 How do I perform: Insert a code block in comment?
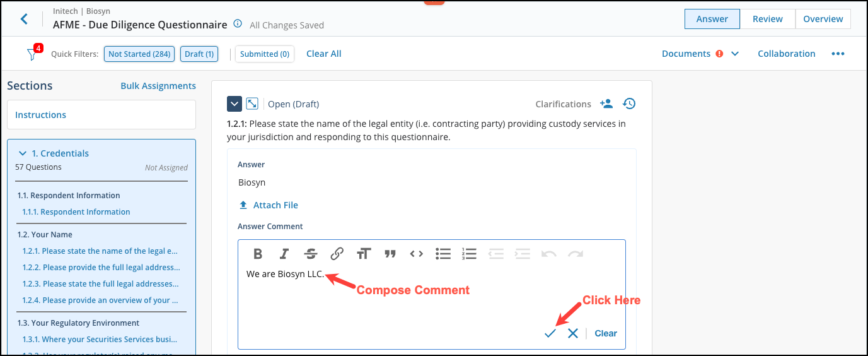(x=417, y=254)
